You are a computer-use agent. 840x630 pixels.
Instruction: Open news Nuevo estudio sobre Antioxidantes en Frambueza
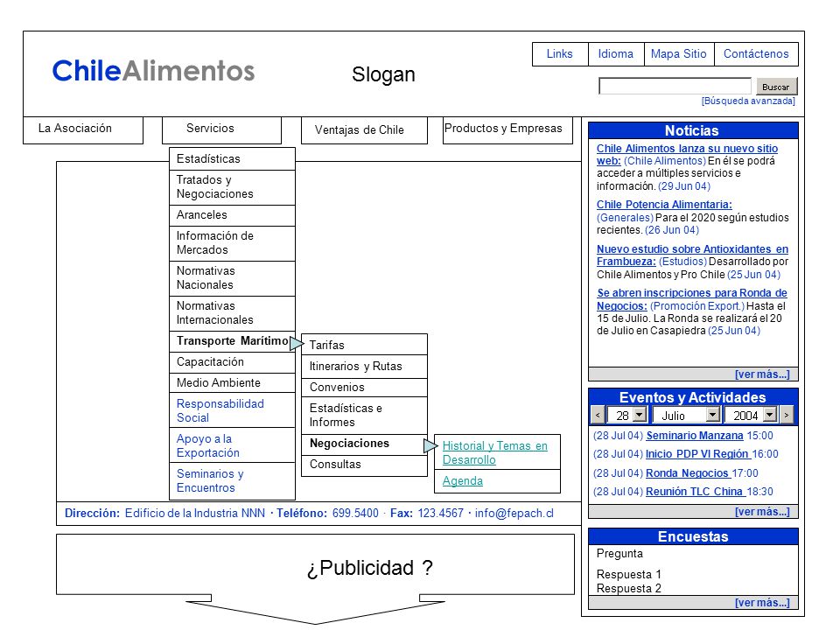click(x=692, y=255)
